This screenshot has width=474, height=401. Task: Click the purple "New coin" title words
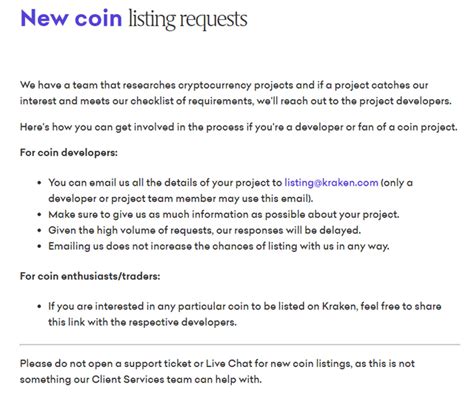pyautogui.click(x=71, y=18)
